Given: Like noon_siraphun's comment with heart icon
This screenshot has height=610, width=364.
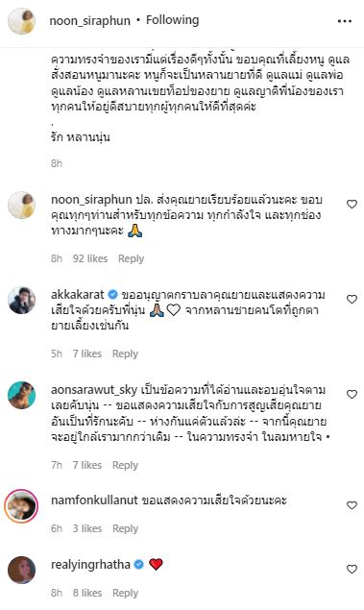Looking at the screenshot, I should [x=352, y=205].
